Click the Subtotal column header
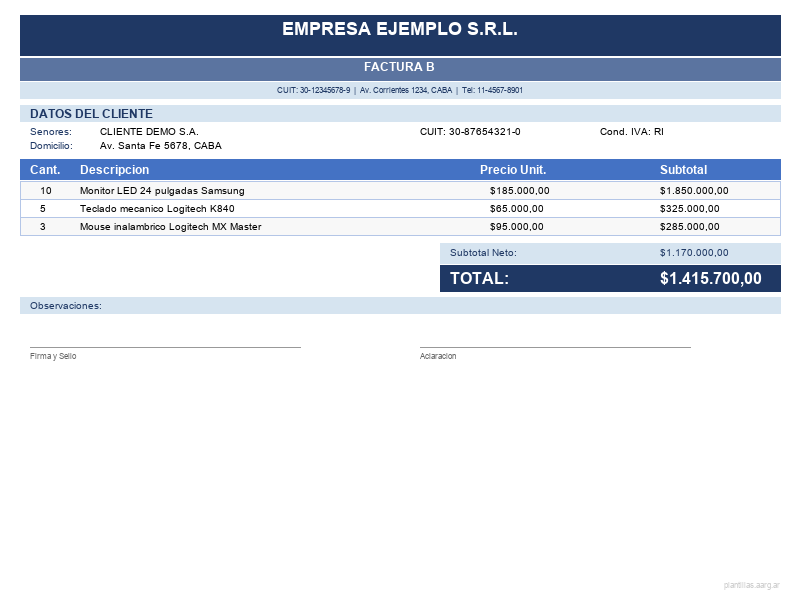 click(x=683, y=170)
